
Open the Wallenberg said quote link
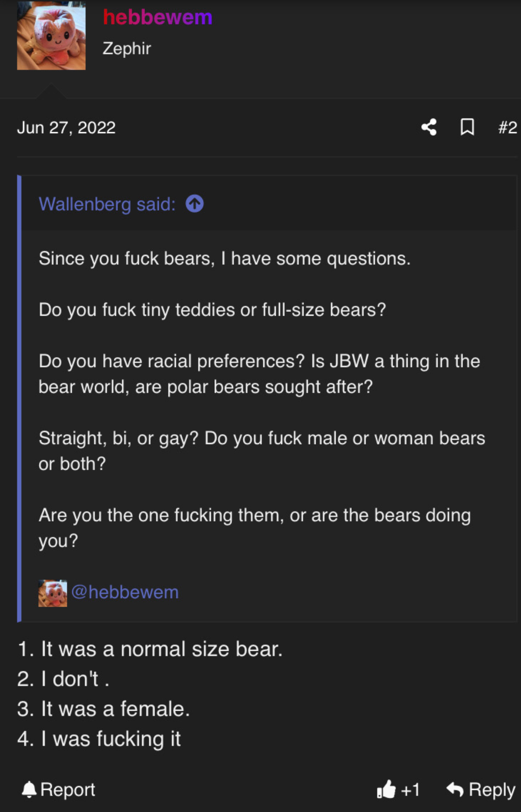point(107,204)
